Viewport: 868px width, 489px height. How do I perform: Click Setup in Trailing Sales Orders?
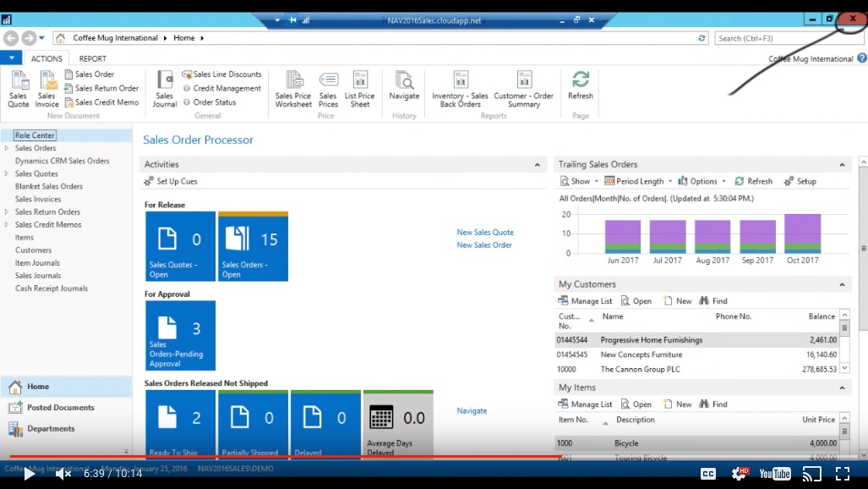800,181
